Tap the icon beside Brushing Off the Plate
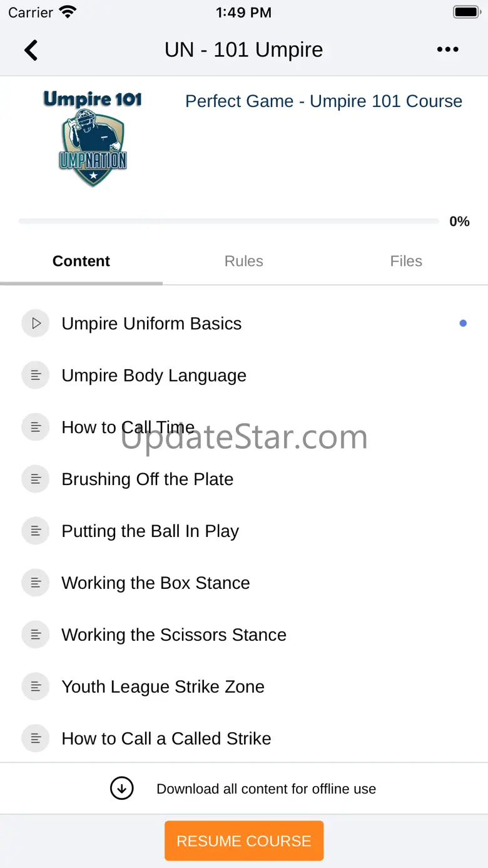Image resolution: width=488 pixels, height=868 pixels. click(36, 479)
